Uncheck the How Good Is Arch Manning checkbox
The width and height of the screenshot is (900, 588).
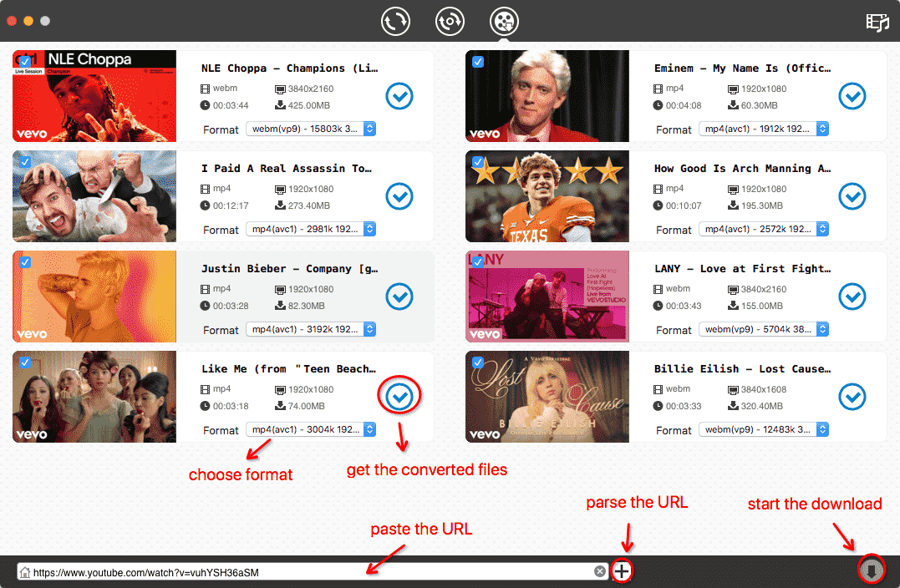pyautogui.click(x=477, y=162)
